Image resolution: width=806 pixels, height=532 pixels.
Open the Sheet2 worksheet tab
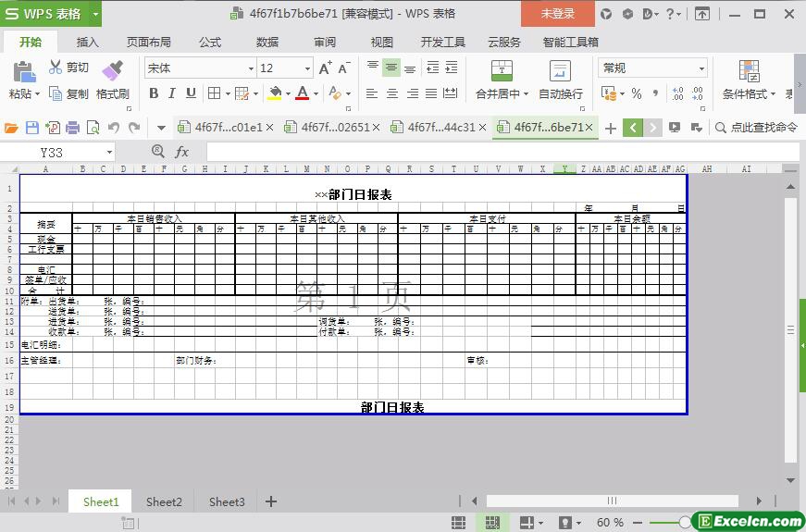pos(164,501)
